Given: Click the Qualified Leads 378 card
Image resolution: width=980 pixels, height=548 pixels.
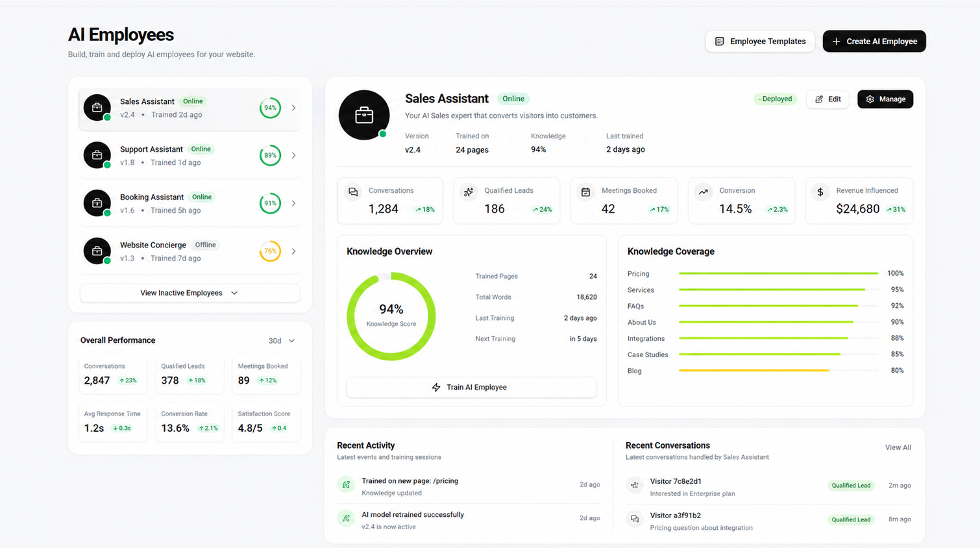Looking at the screenshot, I should pyautogui.click(x=190, y=375).
